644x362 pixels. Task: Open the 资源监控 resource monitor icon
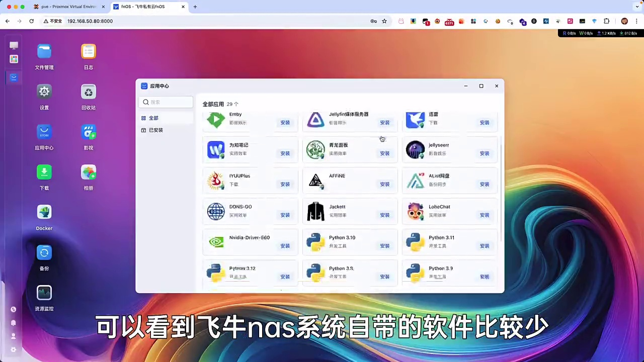pyautogui.click(x=44, y=293)
